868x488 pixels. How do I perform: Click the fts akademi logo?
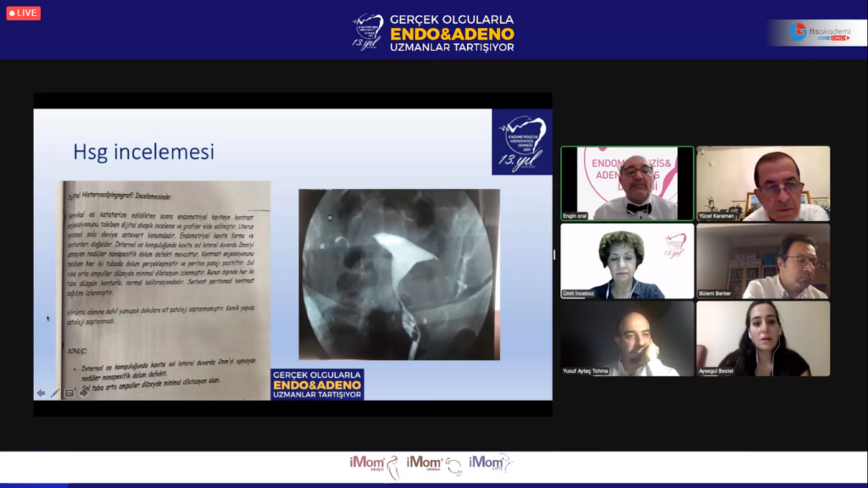pos(817,32)
